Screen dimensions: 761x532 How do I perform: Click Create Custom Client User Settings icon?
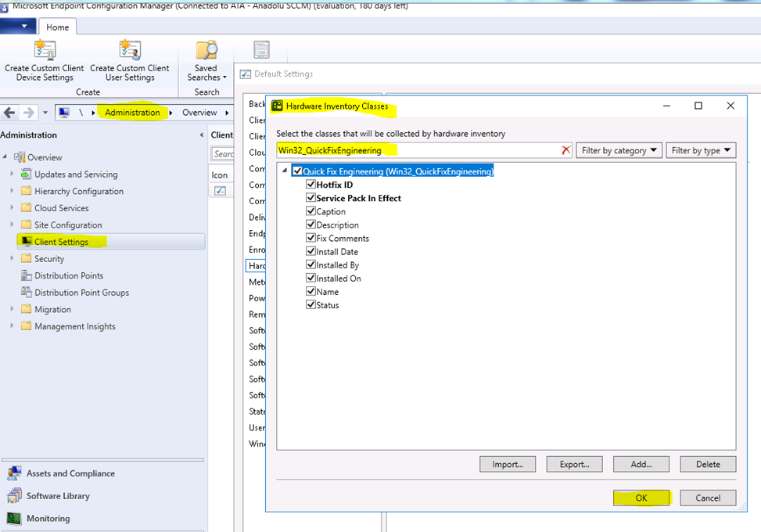[x=130, y=50]
